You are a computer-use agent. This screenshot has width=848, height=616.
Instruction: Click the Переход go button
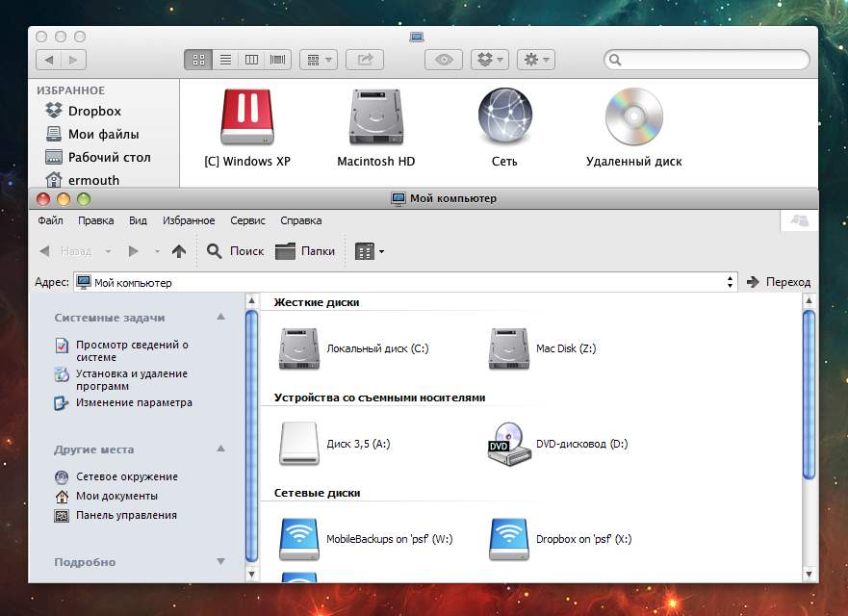[x=779, y=282]
